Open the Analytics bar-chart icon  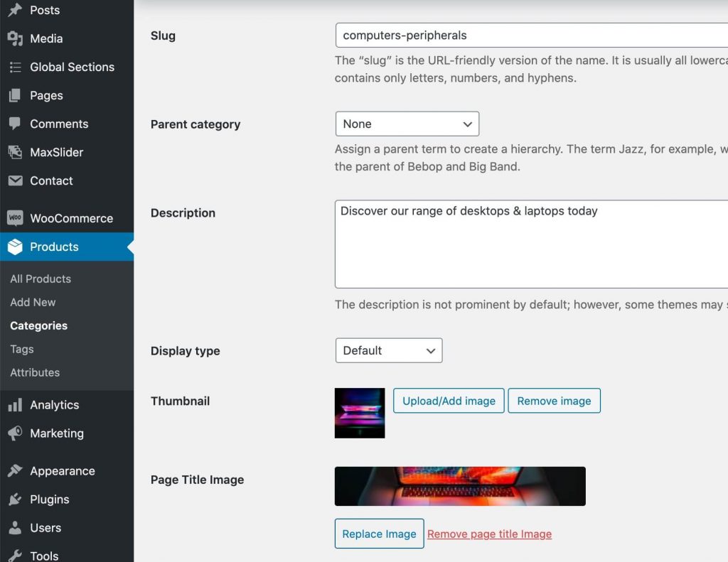[16, 405]
